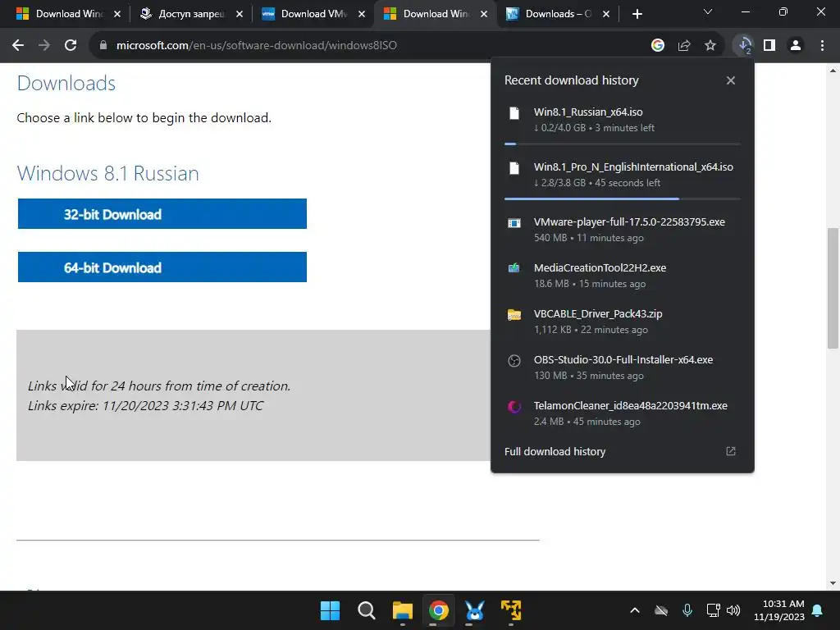This screenshot has height=630, width=840.
Task: Open clock and date in taskbar
Action: pyautogui.click(x=779, y=610)
